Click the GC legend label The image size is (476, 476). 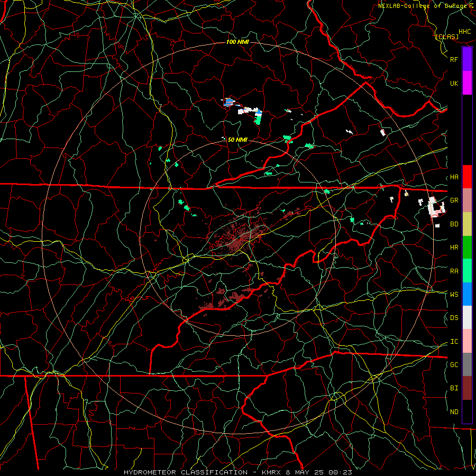click(x=454, y=364)
